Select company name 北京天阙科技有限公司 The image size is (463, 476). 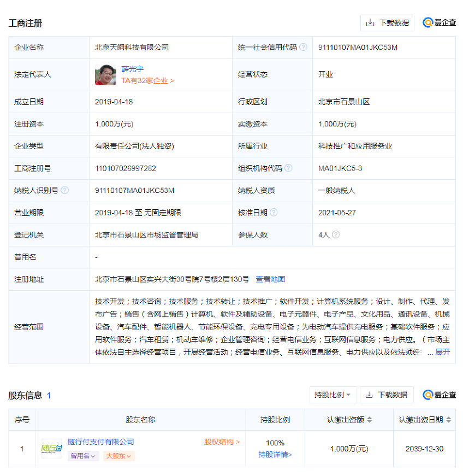tap(132, 47)
